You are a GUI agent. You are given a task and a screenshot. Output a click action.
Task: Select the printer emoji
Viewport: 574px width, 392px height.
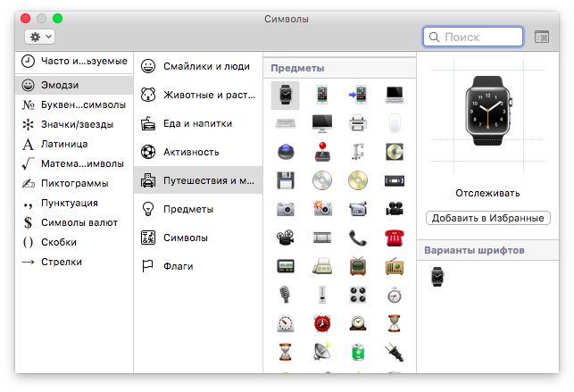(x=358, y=123)
